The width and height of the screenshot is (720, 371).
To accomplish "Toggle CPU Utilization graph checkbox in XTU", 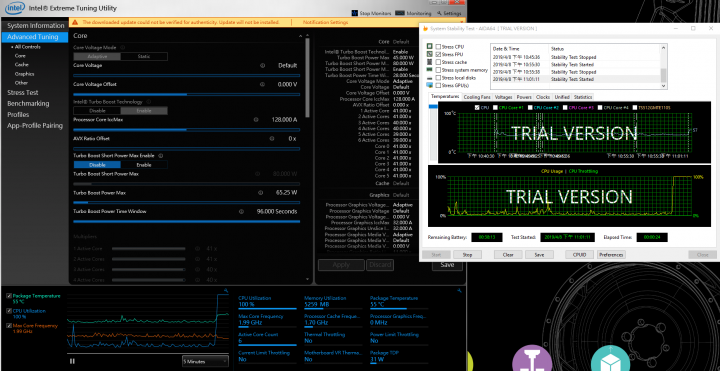I will [x=9, y=311].
